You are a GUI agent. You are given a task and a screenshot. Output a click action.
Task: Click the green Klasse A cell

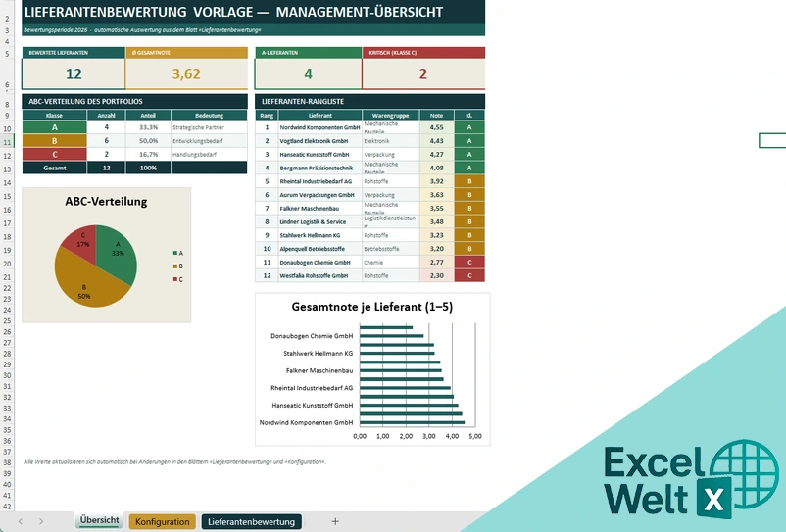click(54, 127)
